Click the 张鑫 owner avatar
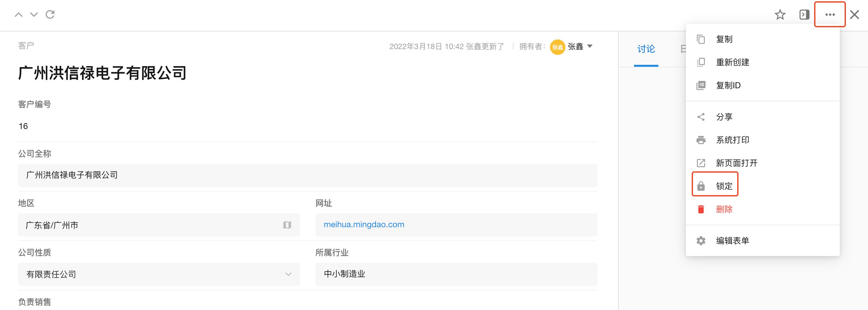Image resolution: width=868 pixels, height=310 pixels. pyautogui.click(x=557, y=47)
